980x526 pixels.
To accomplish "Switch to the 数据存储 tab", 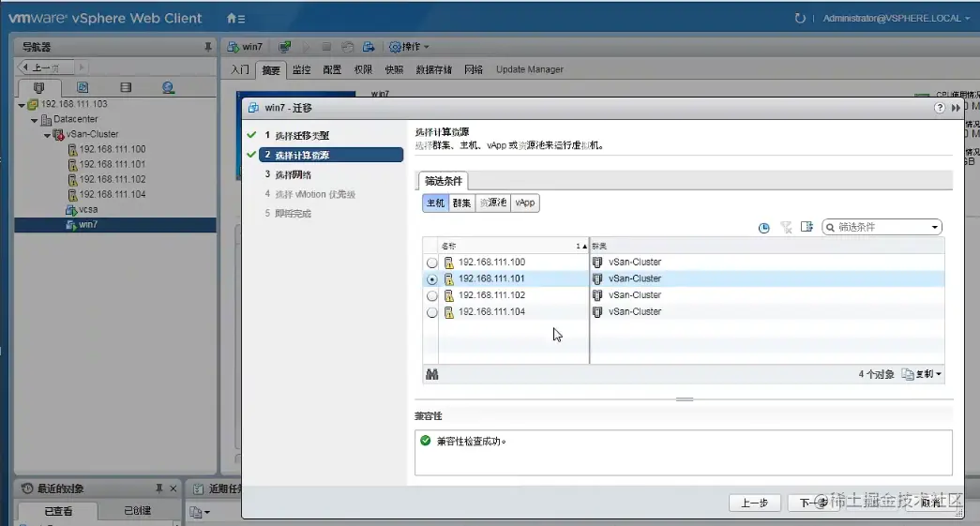I will [x=434, y=69].
